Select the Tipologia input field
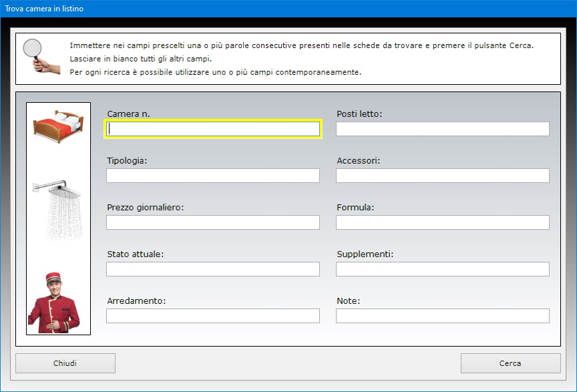 point(213,176)
